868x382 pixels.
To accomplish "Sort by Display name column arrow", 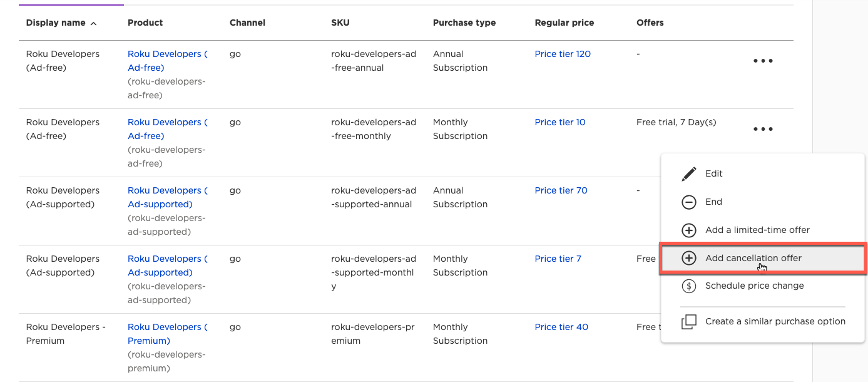I will 94,23.
